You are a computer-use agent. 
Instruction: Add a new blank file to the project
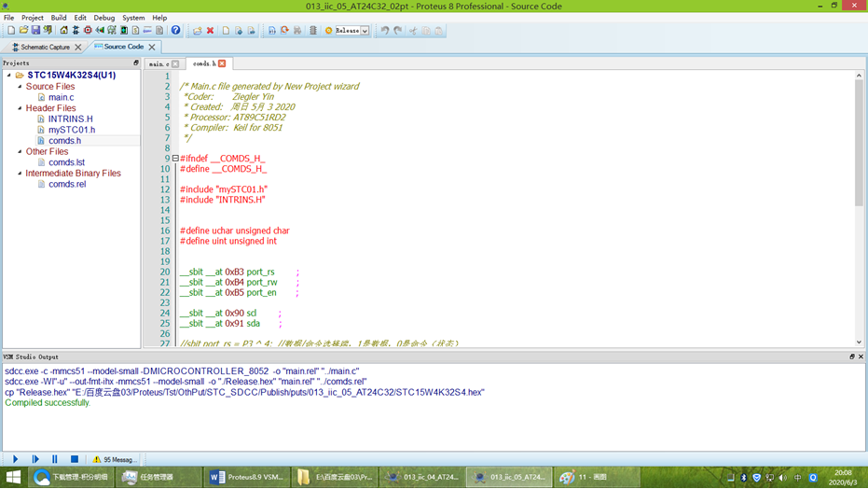coord(226,31)
